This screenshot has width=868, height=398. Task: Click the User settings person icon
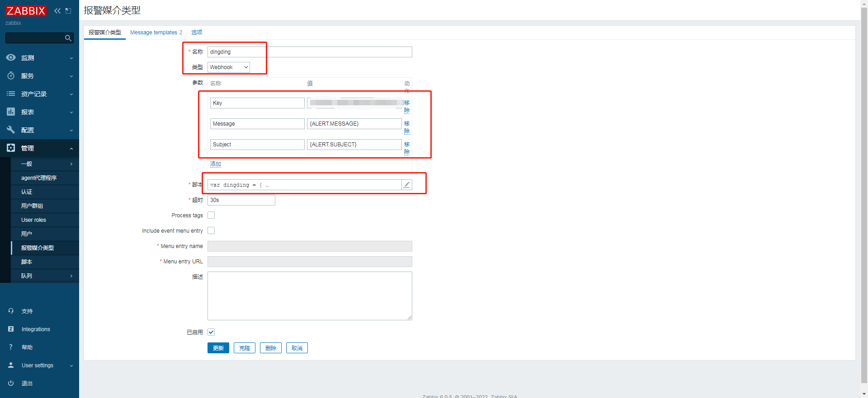(11, 365)
